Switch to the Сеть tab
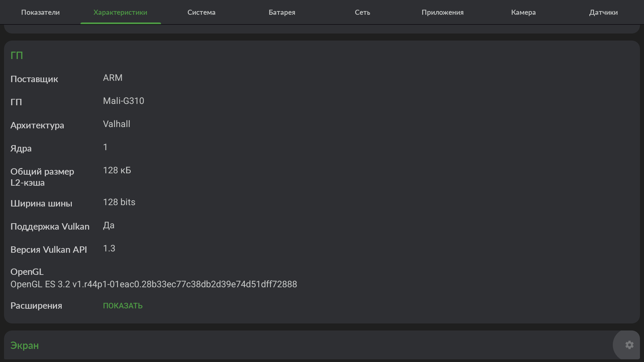Viewport: 644px width, 362px height. pos(362,12)
